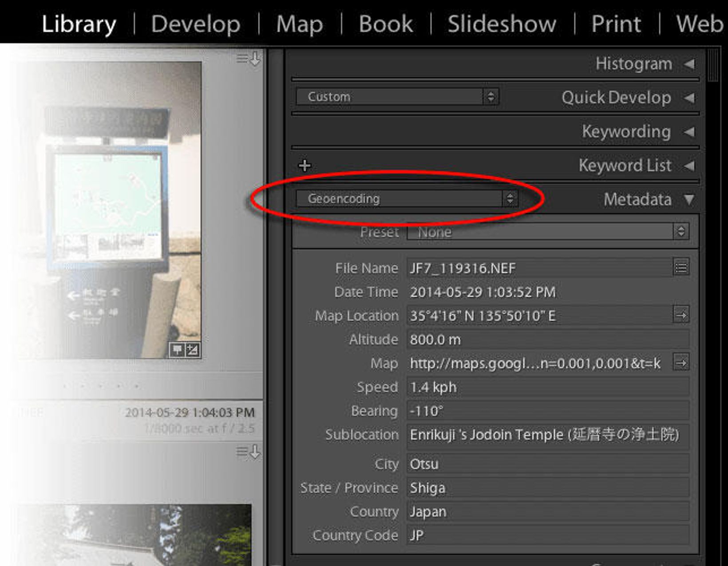Image resolution: width=728 pixels, height=566 pixels.
Task: Click the keyword badge on photo thumbnail
Action: click(x=177, y=350)
